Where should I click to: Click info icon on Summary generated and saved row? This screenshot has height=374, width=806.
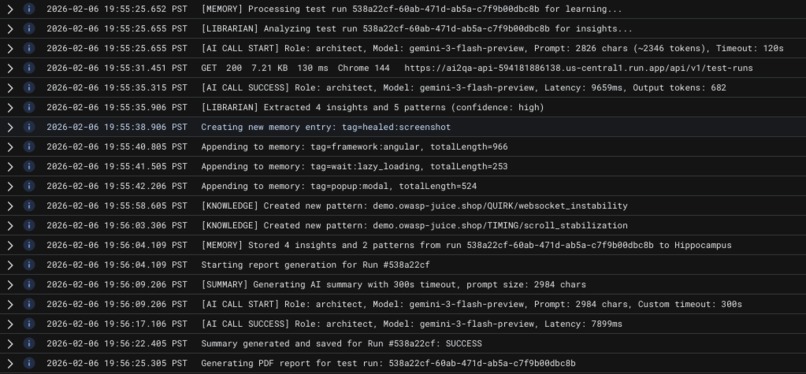[29, 344]
